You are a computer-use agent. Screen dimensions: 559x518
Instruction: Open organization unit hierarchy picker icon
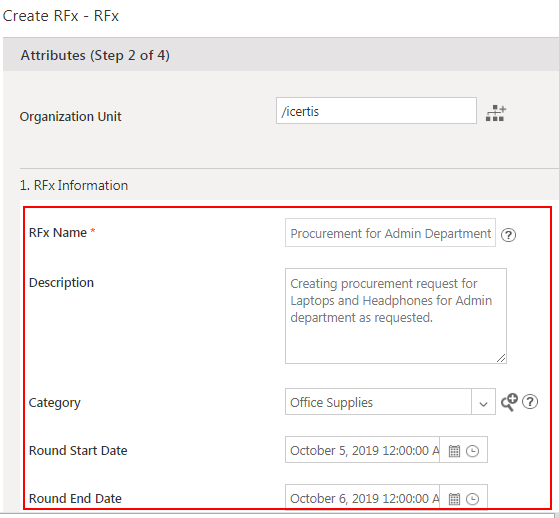(496, 113)
